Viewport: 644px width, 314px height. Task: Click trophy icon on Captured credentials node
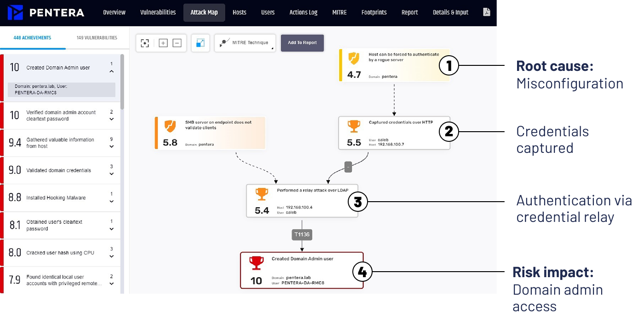pyautogui.click(x=354, y=126)
